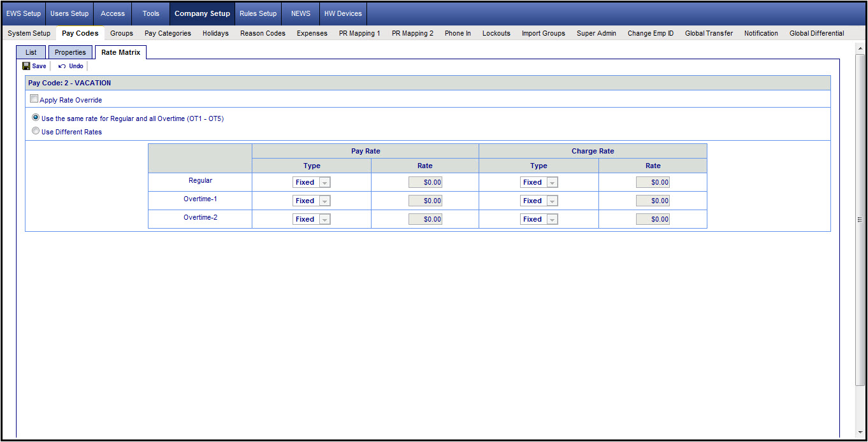
Task: Open the Holidays submenu item
Action: [x=215, y=33]
